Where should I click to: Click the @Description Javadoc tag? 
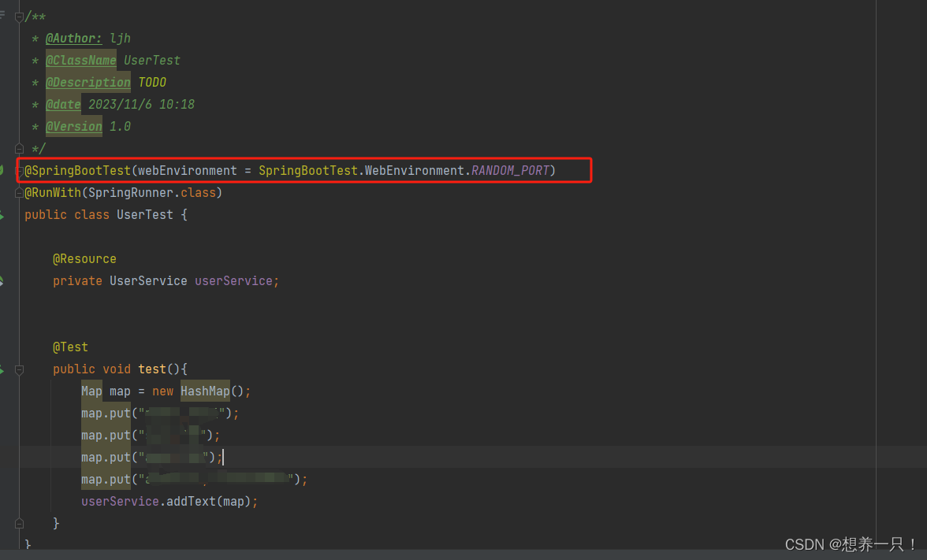click(88, 82)
